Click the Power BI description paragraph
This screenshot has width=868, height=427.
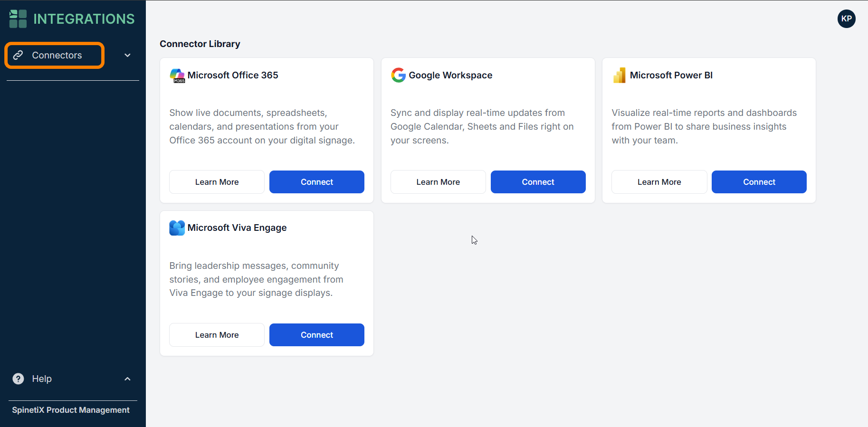[x=704, y=126]
